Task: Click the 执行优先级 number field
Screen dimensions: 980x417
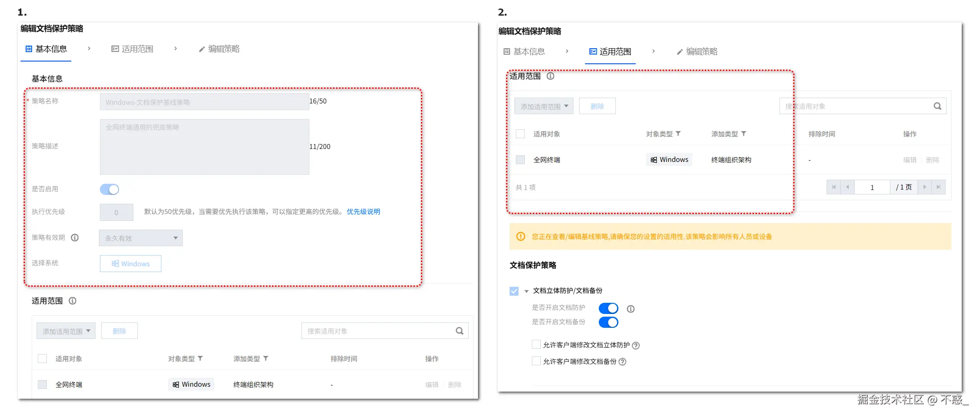Action: click(116, 212)
